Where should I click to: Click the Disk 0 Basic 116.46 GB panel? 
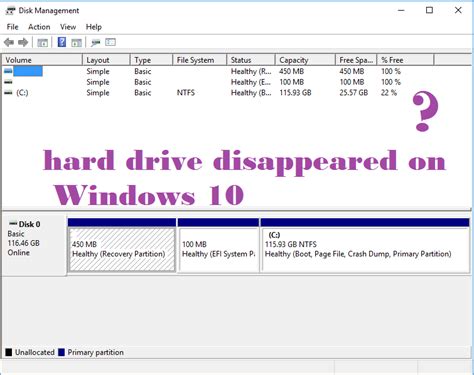pos(34,245)
